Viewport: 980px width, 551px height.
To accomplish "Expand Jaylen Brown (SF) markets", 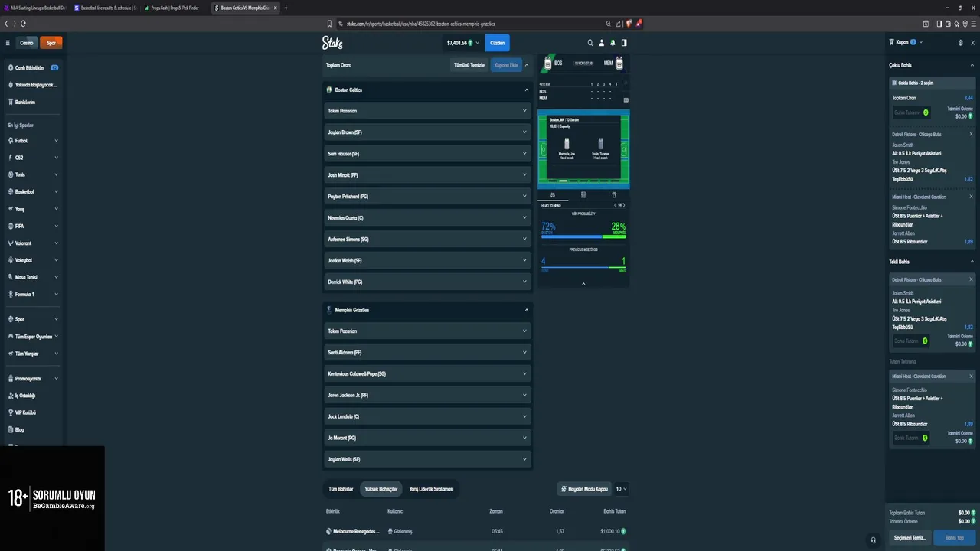I will pyautogui.click(x=427, y=132).
